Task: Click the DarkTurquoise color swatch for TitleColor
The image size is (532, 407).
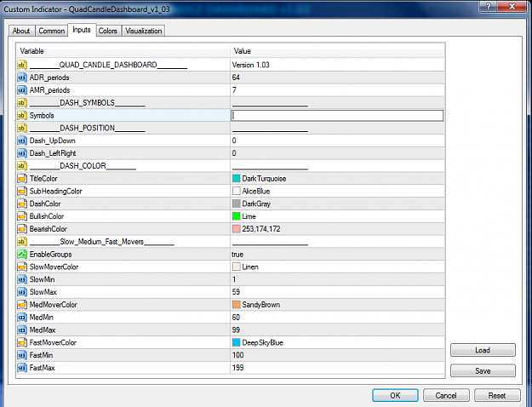Action: 236,179
